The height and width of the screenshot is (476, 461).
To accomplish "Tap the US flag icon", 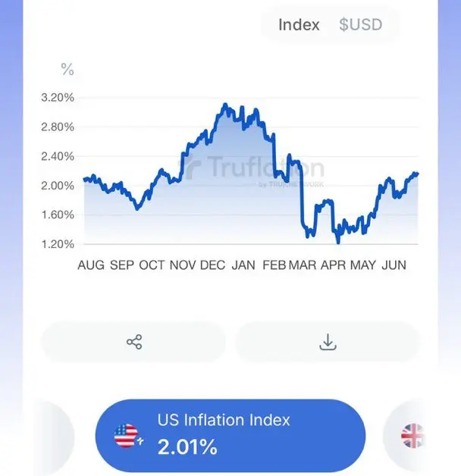I will [127, 436].
